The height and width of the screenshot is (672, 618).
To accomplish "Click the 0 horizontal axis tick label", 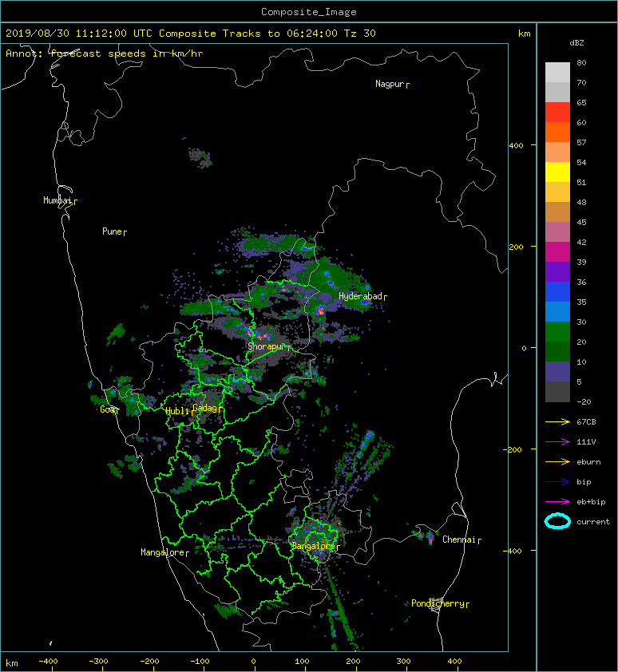I will point(253,662).
